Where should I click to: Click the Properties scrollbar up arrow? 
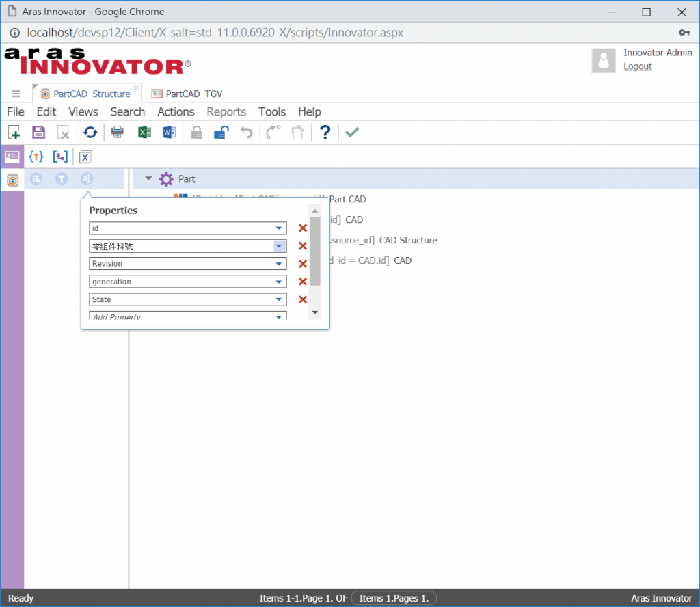pos(314,211)
